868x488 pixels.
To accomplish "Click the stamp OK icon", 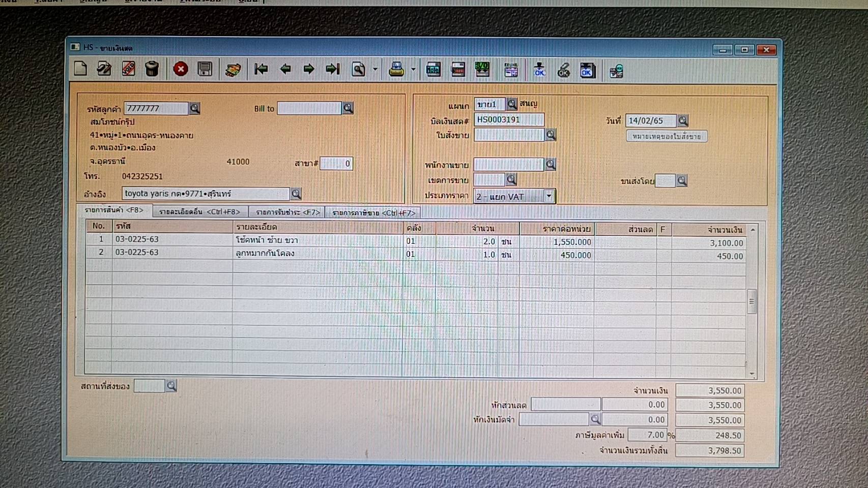I will pos(539,70).
